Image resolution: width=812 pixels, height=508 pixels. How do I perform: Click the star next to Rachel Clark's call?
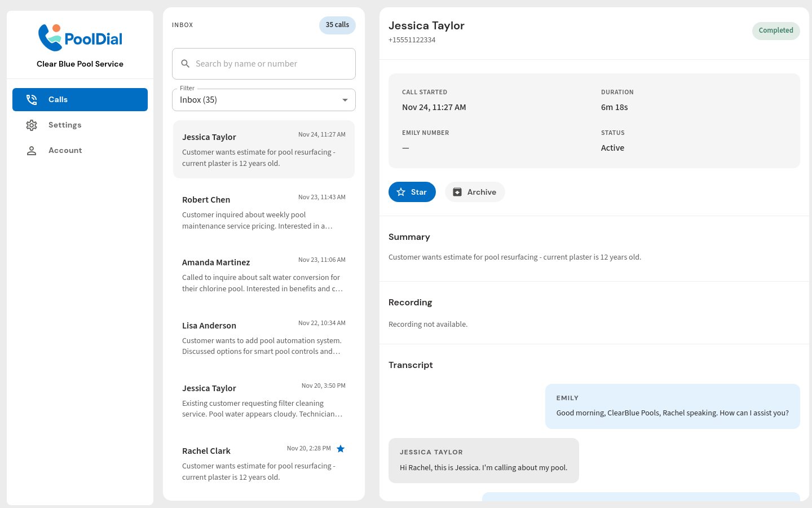click(x=341, y=448)
